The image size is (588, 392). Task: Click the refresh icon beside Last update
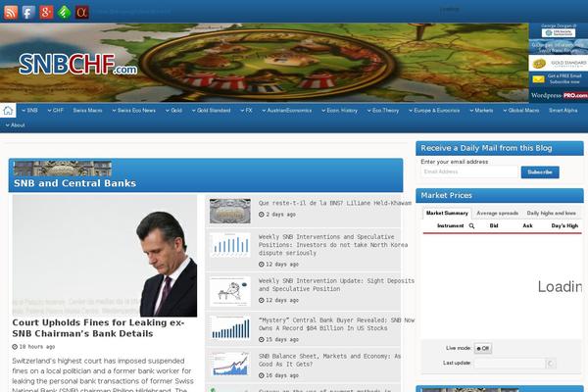pos(551,364)
